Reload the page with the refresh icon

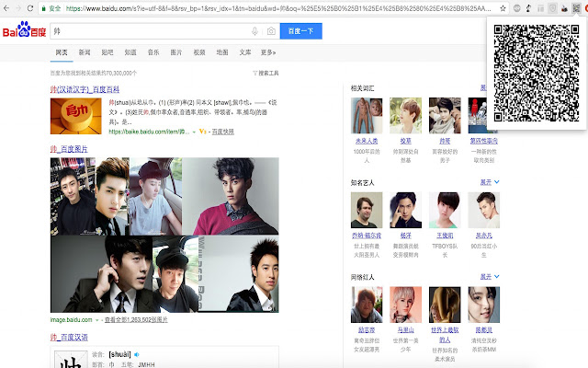(x=30, y=8)
